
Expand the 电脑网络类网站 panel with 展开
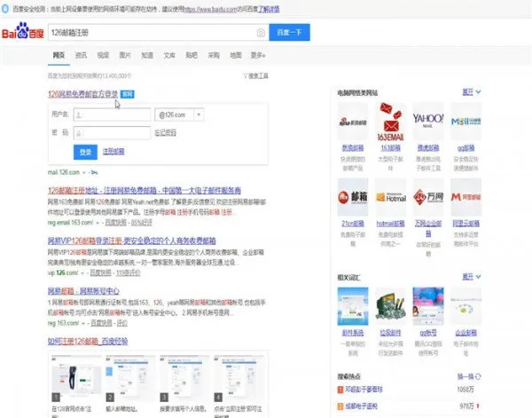pos(472,92)
